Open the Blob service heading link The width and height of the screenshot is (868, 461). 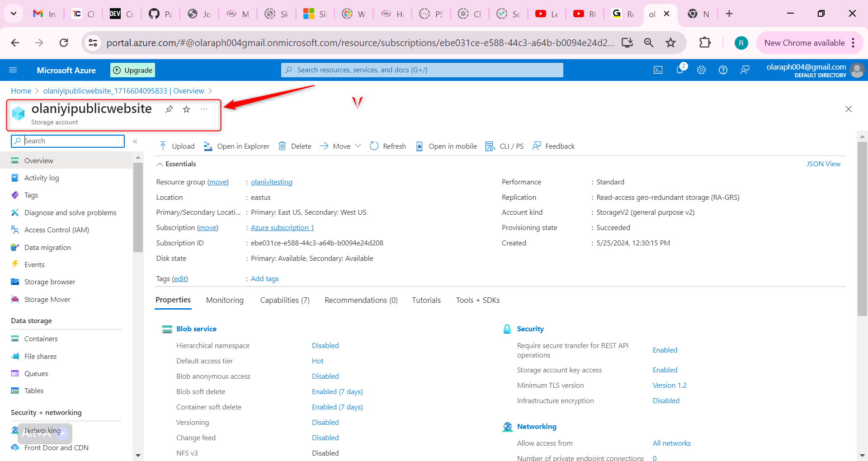coord(196,329)
